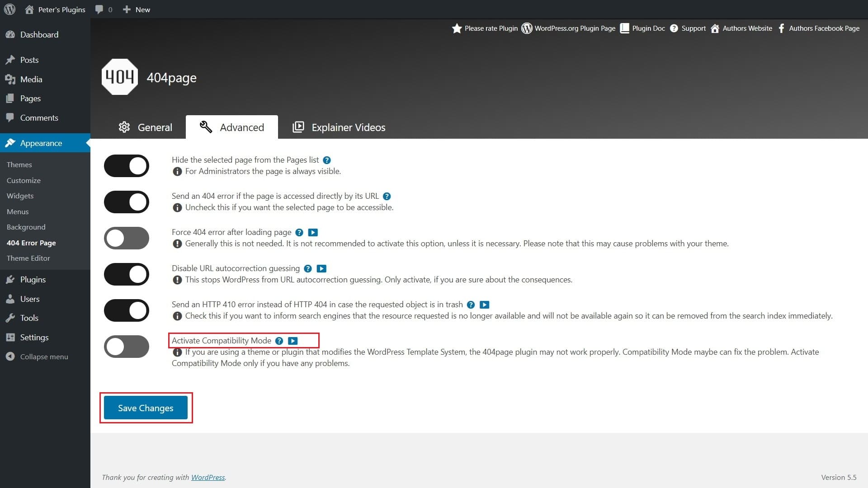
Task: Open help icon for Hide selected page option
Action: pos(327,160)
